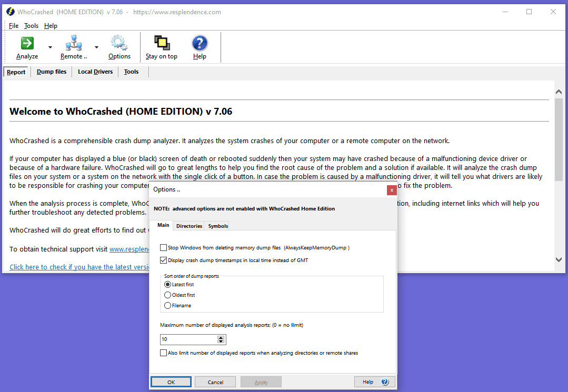Screen dimensions: 568x392
Task: Close the WhoCrashed main window
Action: (553, 12)
